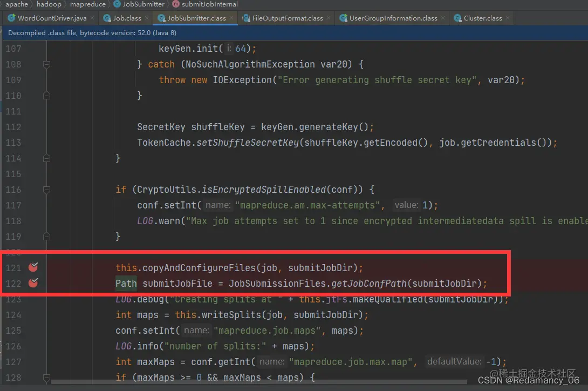
Task: Toggle the fold marker at line 119
Action: (x=46, y=237)
